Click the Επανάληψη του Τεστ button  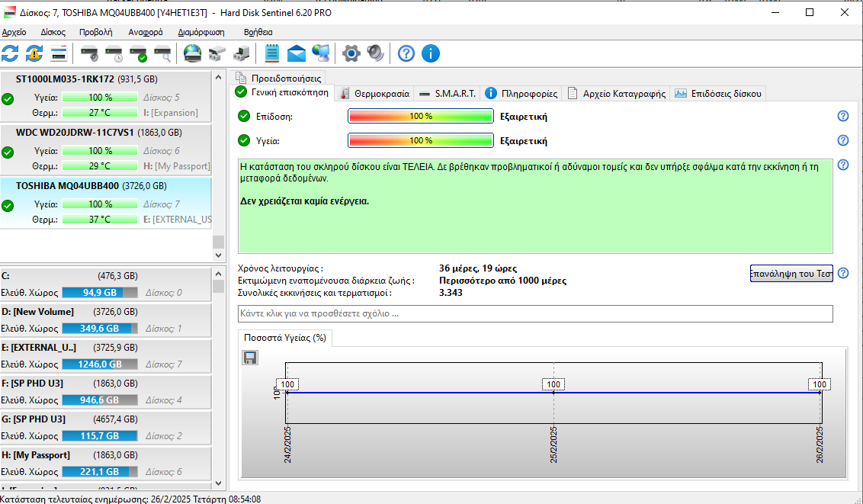791,274
